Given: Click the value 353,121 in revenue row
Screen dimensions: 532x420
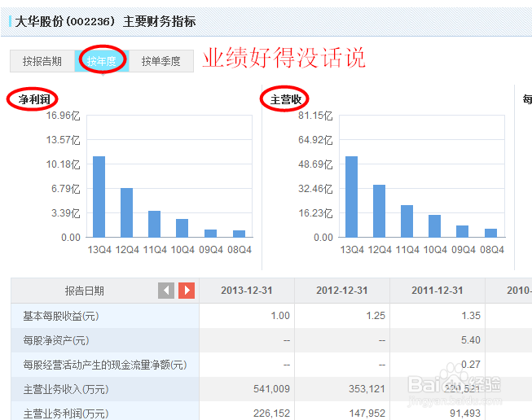Looking at the screenshot, I should 367,389.
